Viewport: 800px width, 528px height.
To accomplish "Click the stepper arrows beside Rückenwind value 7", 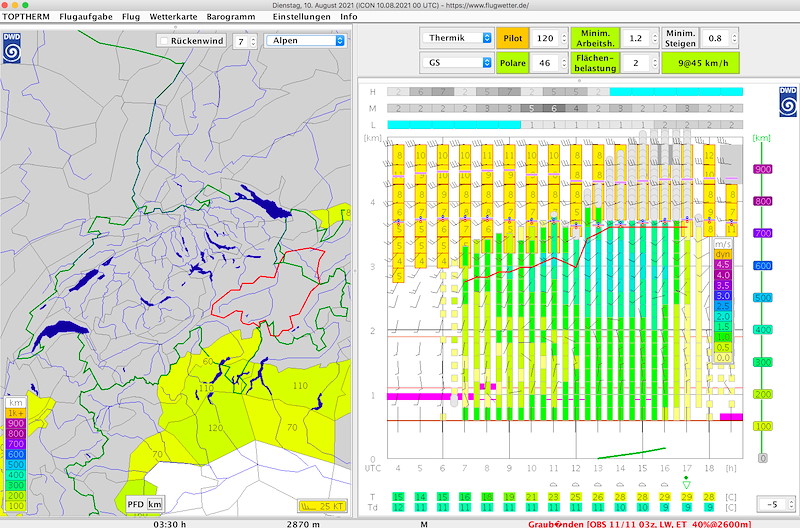I will pyautogui.click(x=253, y=41).
